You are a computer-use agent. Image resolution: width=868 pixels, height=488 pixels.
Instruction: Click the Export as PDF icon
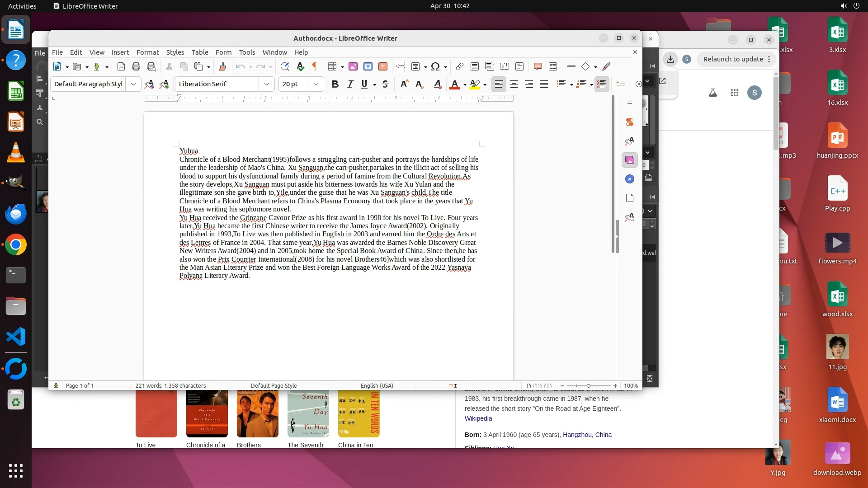tap(121, 67)
